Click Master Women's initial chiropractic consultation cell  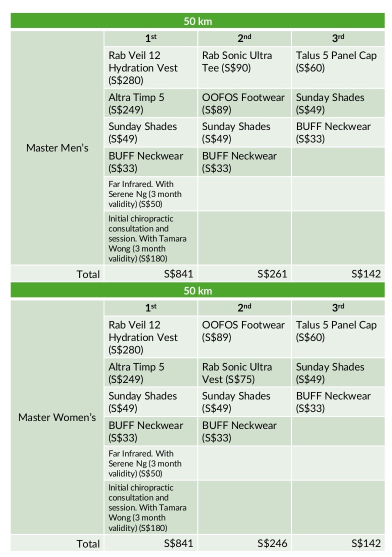150,507
